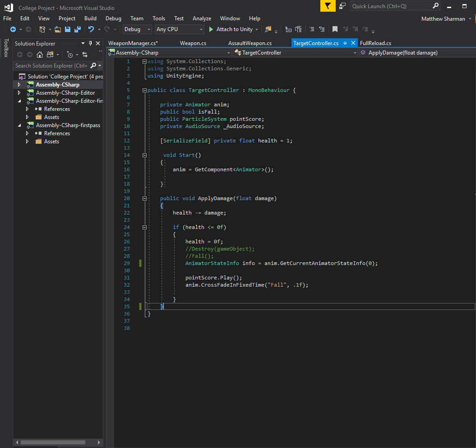Click the Save All toolbar icon
Viewport: 476px width, 448px height.
click(x=78, y=29)
